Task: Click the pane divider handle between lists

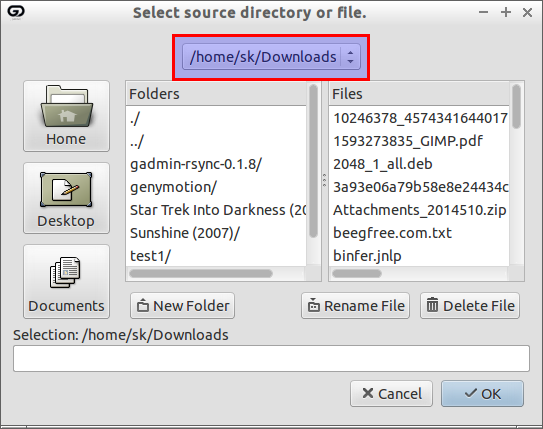Action: click(324, 180)
